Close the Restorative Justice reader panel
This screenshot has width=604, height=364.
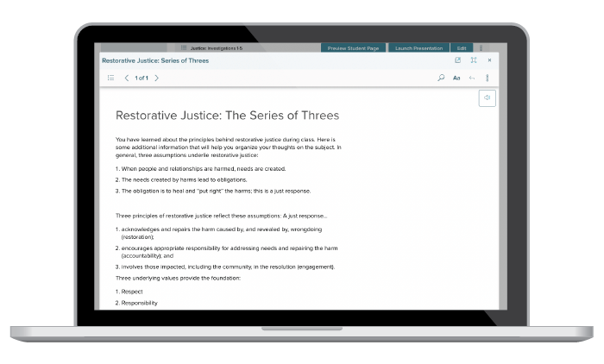tap(489, 60)
